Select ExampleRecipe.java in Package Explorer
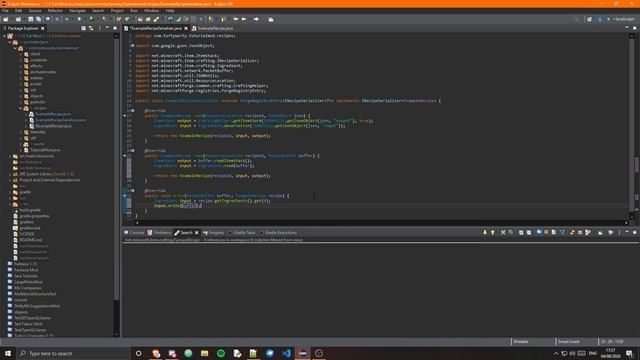The width and height of the screenshot is (640, 360). [x=53, y=114]
